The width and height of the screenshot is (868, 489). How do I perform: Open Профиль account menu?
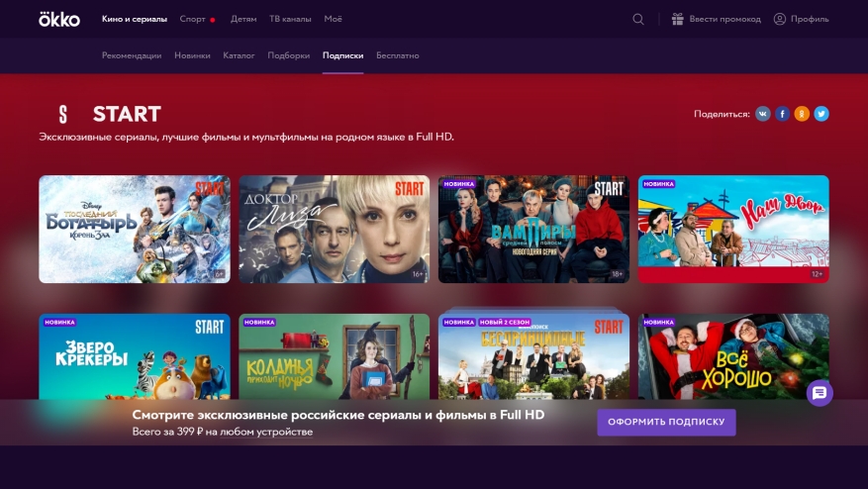[801, 19]
